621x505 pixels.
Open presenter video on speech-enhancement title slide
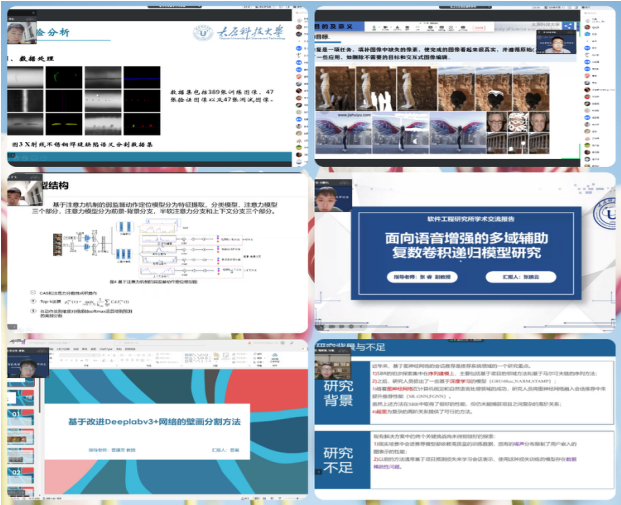coord(333,196)
